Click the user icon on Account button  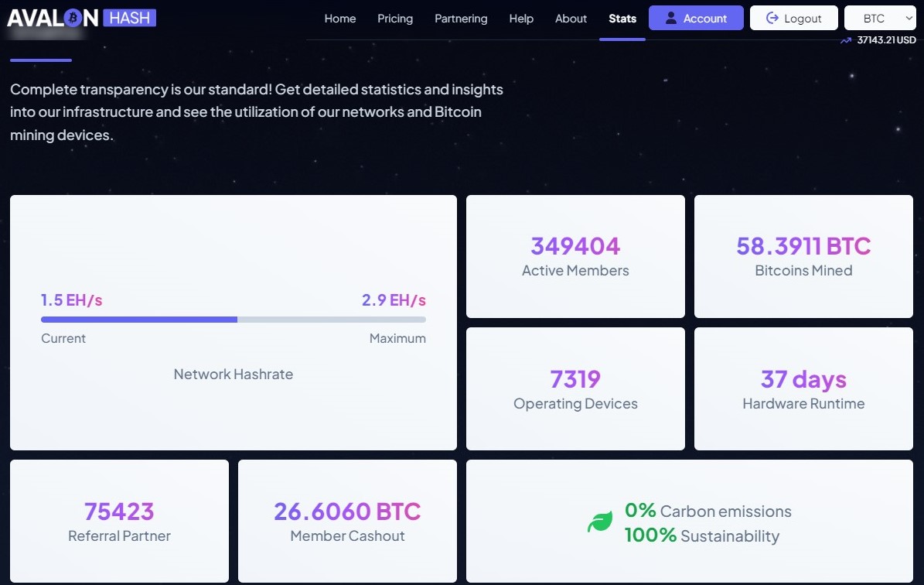[x=670, y=19]
